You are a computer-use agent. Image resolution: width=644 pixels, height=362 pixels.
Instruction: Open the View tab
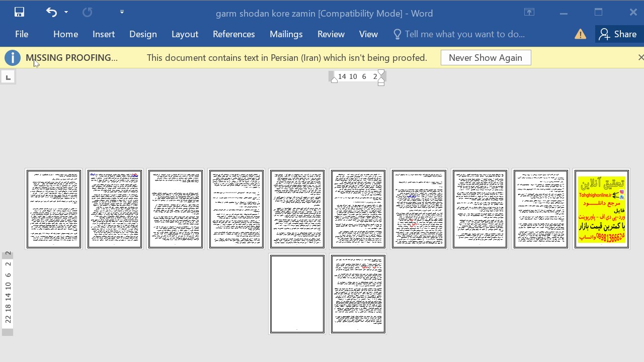coord(368,34)
